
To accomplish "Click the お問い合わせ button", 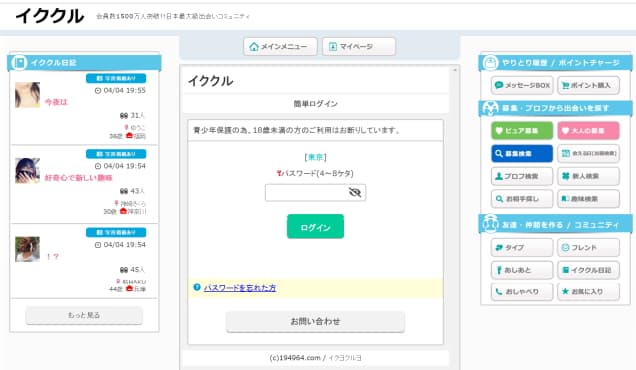I will click(x=315, y=322).
